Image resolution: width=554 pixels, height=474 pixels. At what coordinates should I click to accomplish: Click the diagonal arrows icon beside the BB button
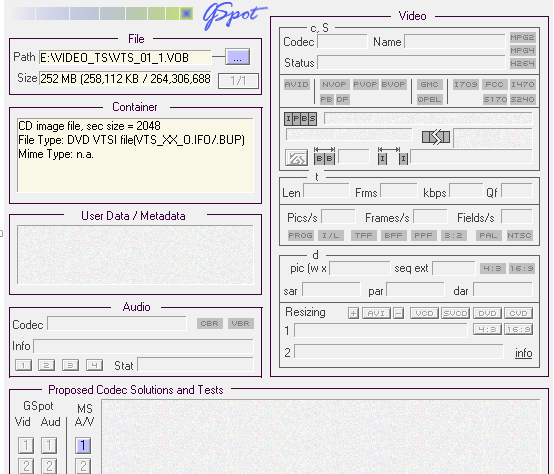point(296,158)
